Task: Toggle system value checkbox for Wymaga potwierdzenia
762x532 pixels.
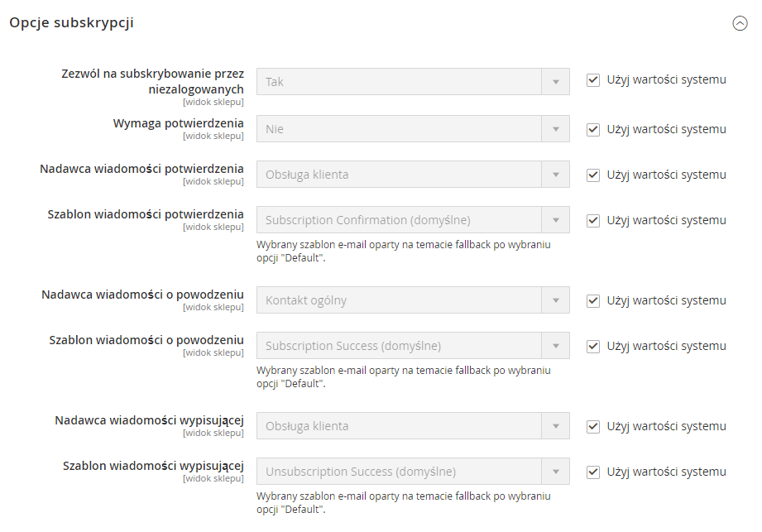Action: pos(593,129)
